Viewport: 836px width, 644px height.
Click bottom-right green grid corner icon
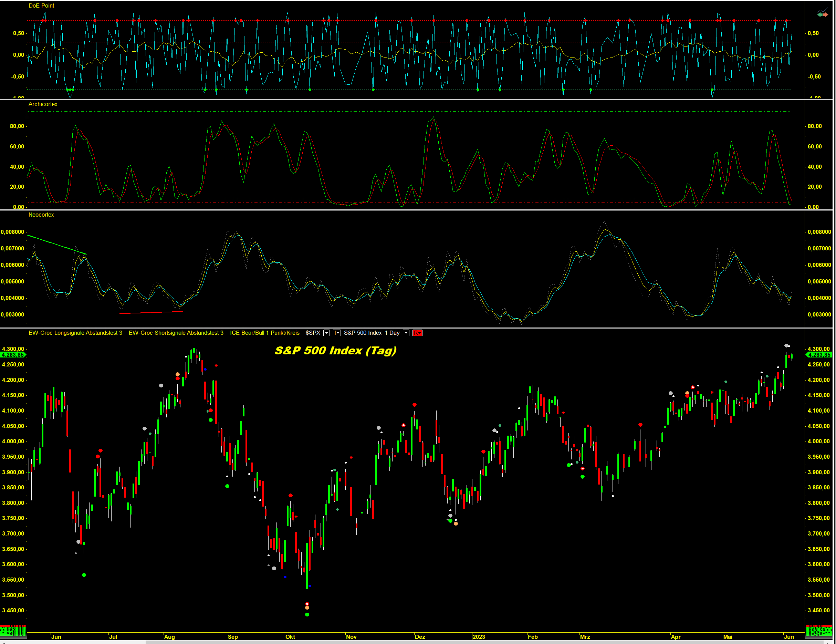pyautogui.click(x=818, y=631)
